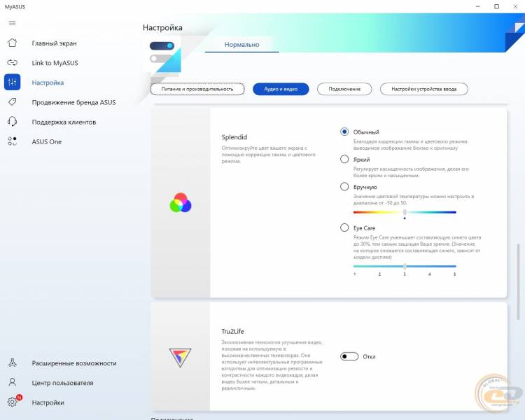Click the vertical scrollbar of settings panel
Image resolution: width=525 pixels, height=420 pixels.
tap(518, 281)
